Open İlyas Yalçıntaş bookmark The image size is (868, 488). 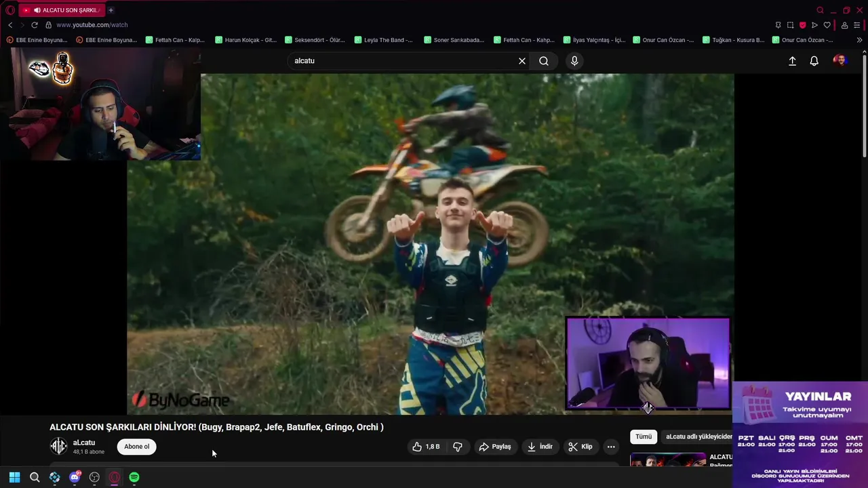click(593, 40)
